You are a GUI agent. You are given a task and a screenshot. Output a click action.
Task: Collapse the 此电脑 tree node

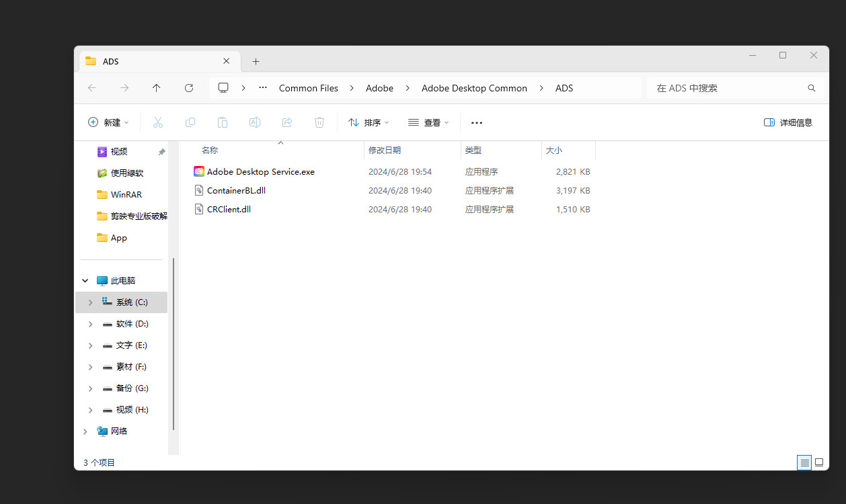click(x=85, y=281)
